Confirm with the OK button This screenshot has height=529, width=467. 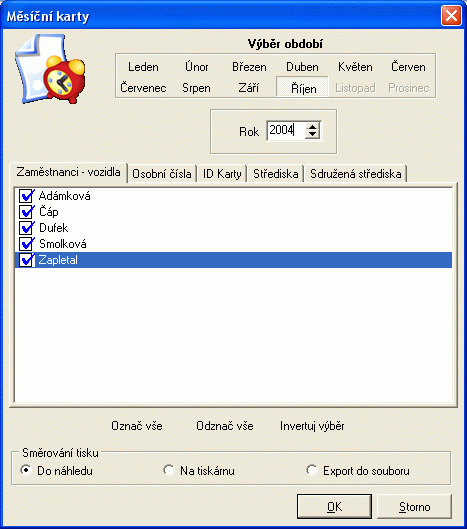pyautogui.click(x=334, y=507)
